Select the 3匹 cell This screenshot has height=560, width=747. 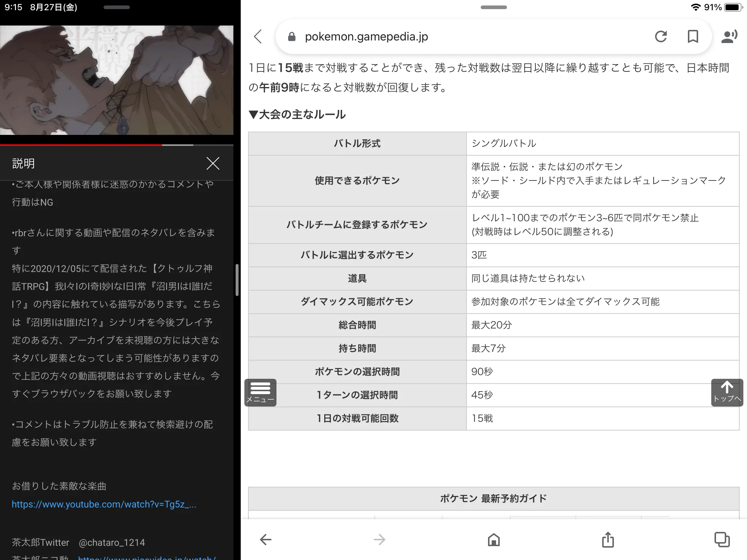click(603, 255)
